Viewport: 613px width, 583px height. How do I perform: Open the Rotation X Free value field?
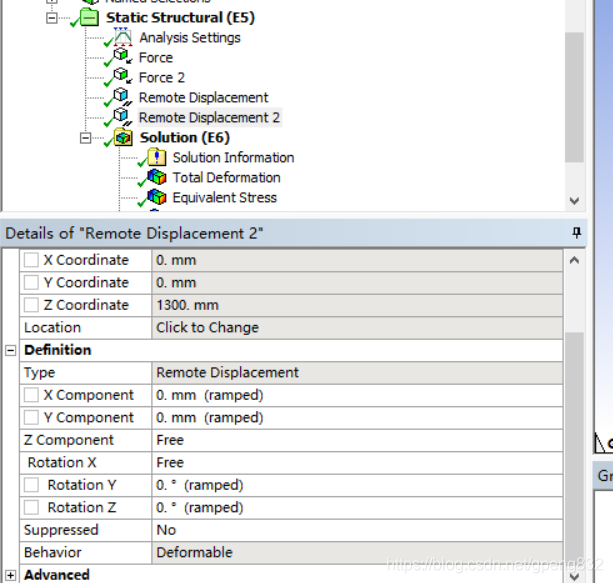(x=357, y=463)
